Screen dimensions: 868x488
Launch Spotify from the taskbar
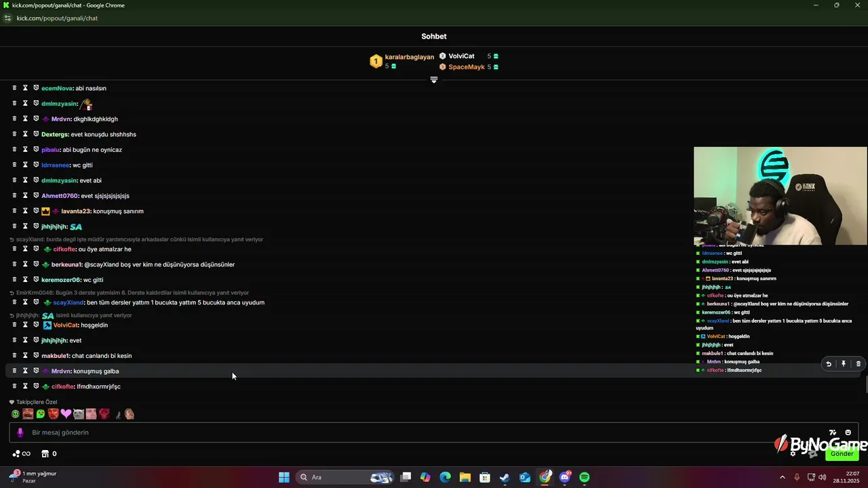tap(585, 477)
